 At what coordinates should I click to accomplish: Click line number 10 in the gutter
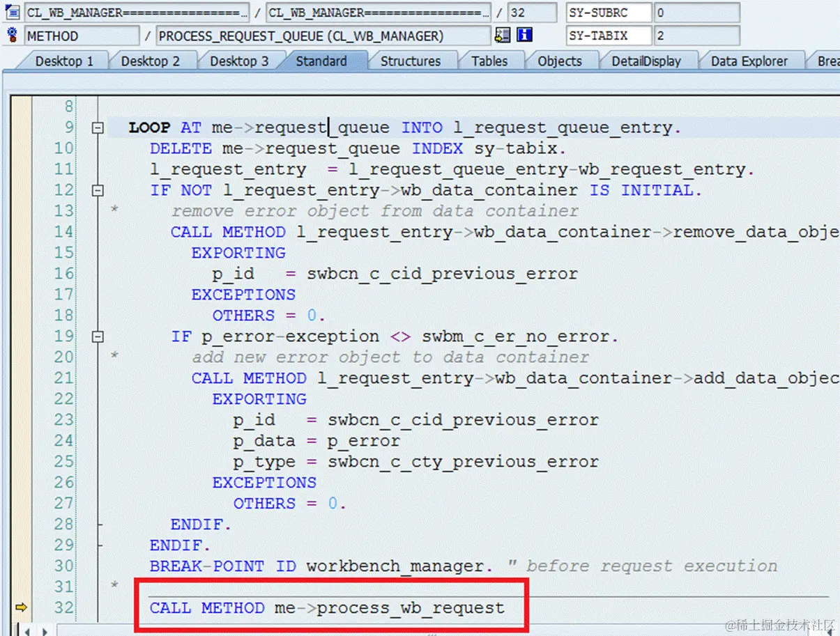point(63,148)
